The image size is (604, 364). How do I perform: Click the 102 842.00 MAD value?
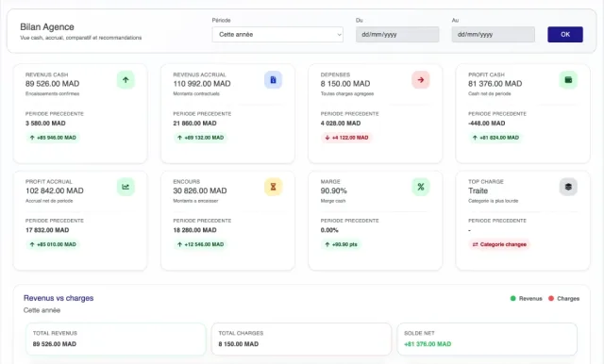pos(55,190)
